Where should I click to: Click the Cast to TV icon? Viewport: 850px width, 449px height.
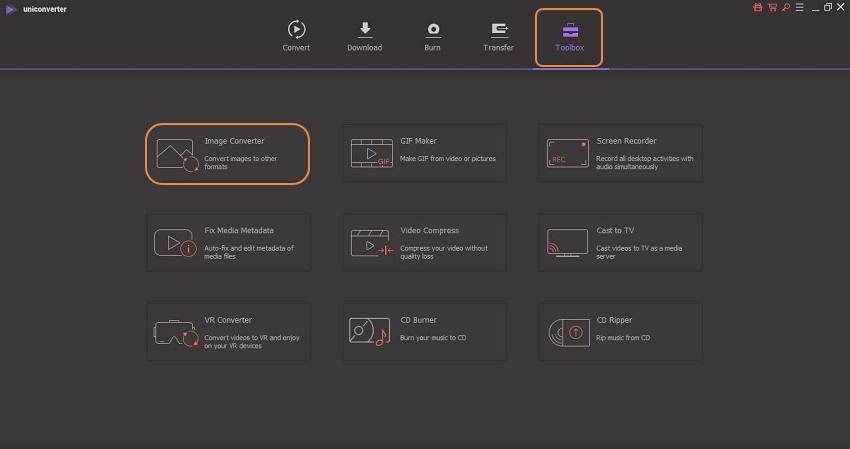coord(566,242)
